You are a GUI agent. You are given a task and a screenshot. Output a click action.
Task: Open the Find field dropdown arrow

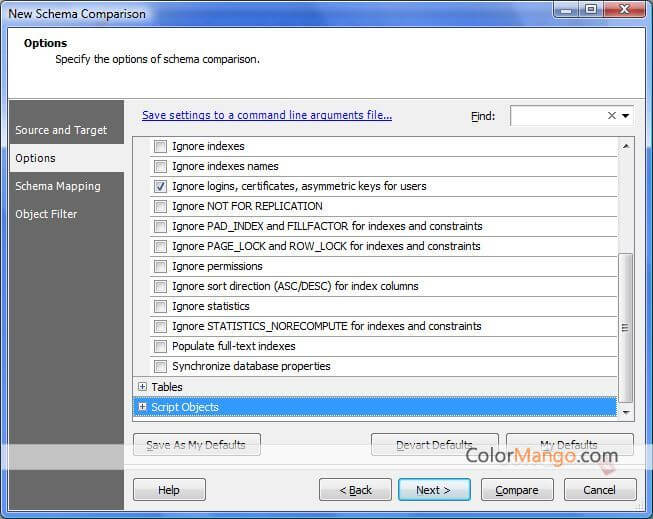(626, 116)
